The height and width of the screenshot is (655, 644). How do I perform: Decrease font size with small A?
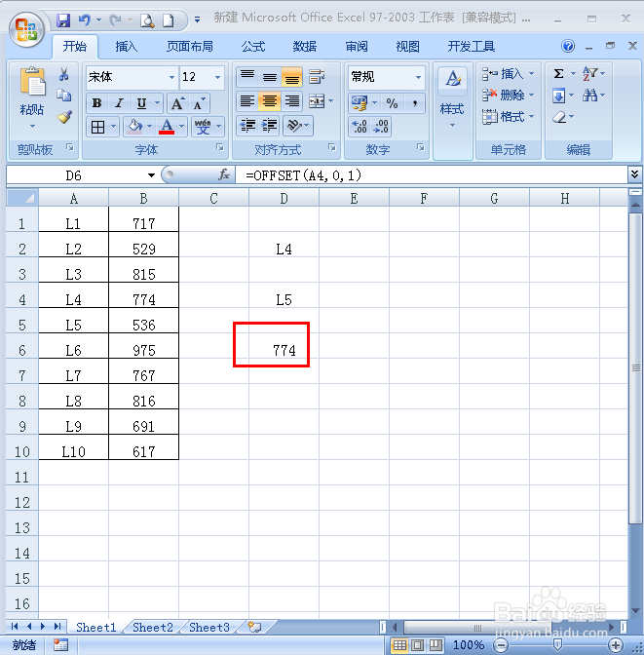coord(199,103)
